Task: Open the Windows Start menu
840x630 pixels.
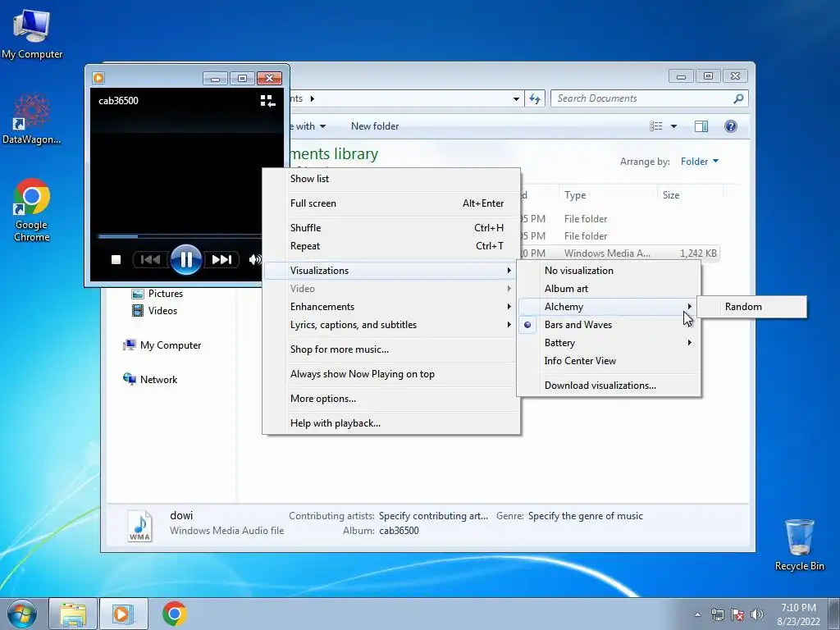Action: (21, 614)
